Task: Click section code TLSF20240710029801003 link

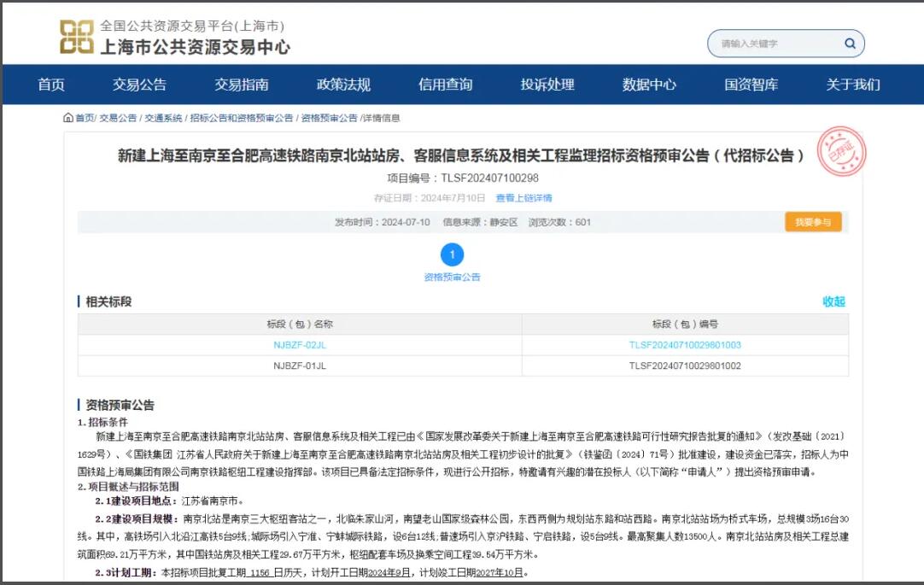Action: click(684, 345)
